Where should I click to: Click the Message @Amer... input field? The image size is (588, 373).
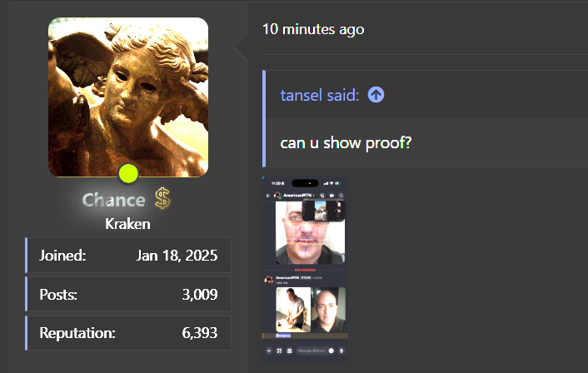click(312, 351)
